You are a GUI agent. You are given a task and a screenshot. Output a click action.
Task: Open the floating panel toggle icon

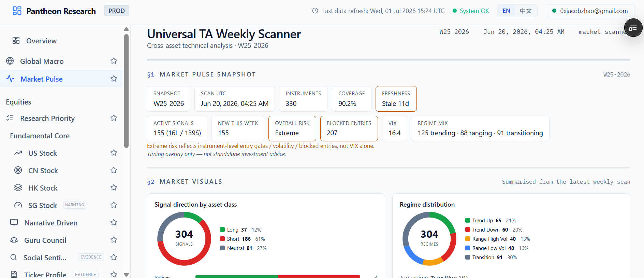tap(633, 28)
